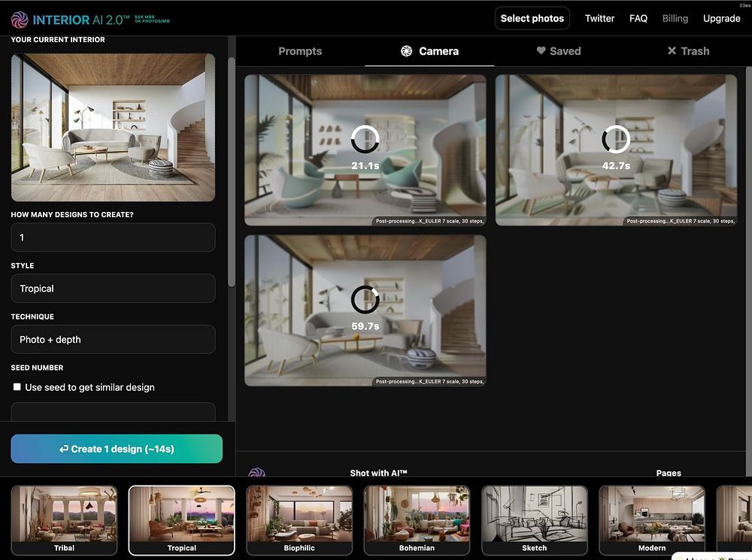Select the Sketch style thumbnail
This screenshot has width=752, height=560.
[534, 520]
